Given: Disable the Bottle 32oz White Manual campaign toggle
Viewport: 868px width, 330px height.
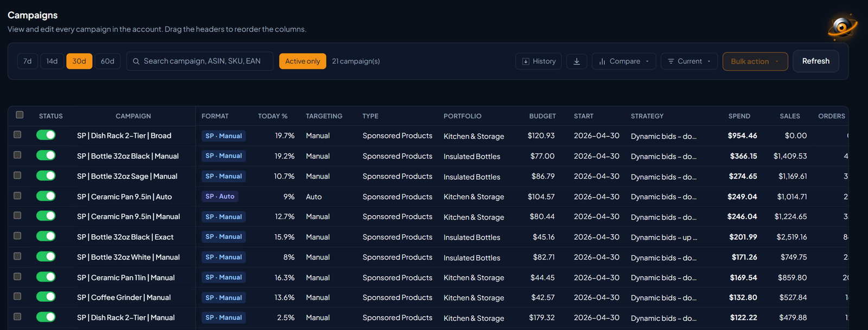Looking at the screenshot, I should (46, 256).
